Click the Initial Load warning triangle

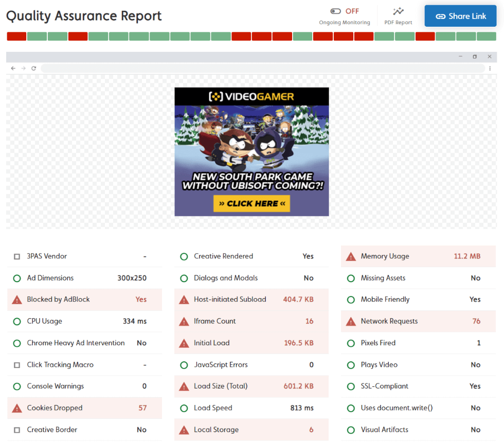184,343
